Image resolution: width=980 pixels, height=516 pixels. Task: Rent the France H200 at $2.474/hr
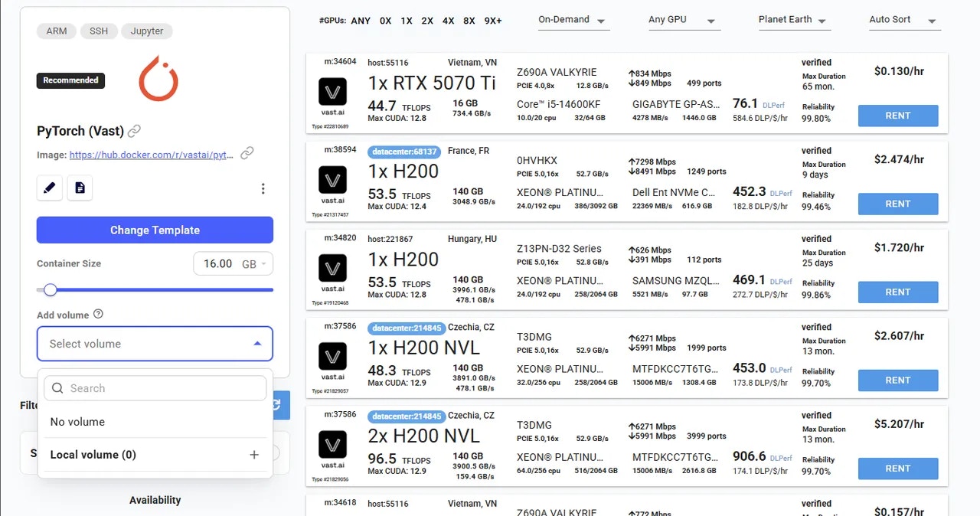(x=898, y=204)
